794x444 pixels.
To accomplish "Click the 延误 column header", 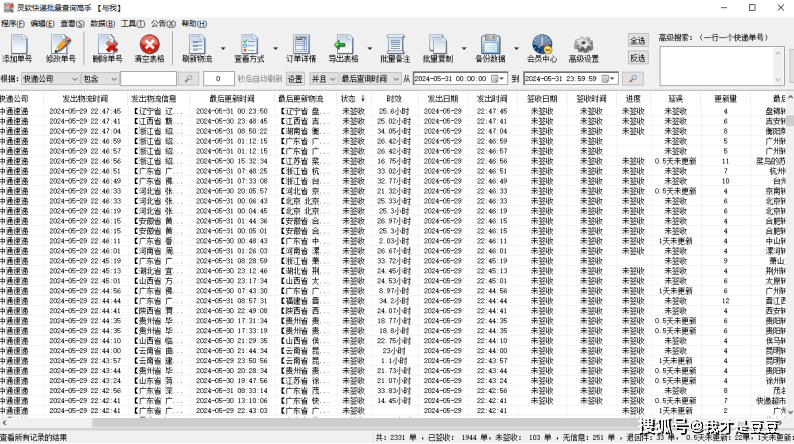I will point(676,99).
